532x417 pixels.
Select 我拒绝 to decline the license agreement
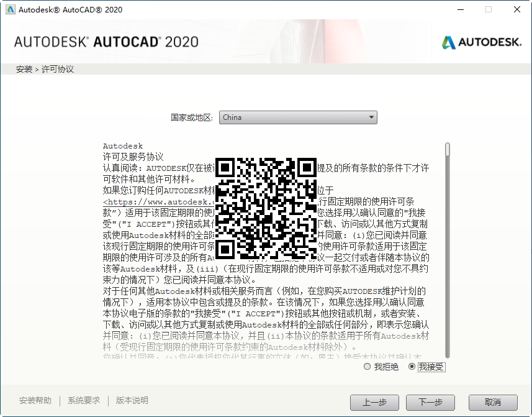(367, 367)
